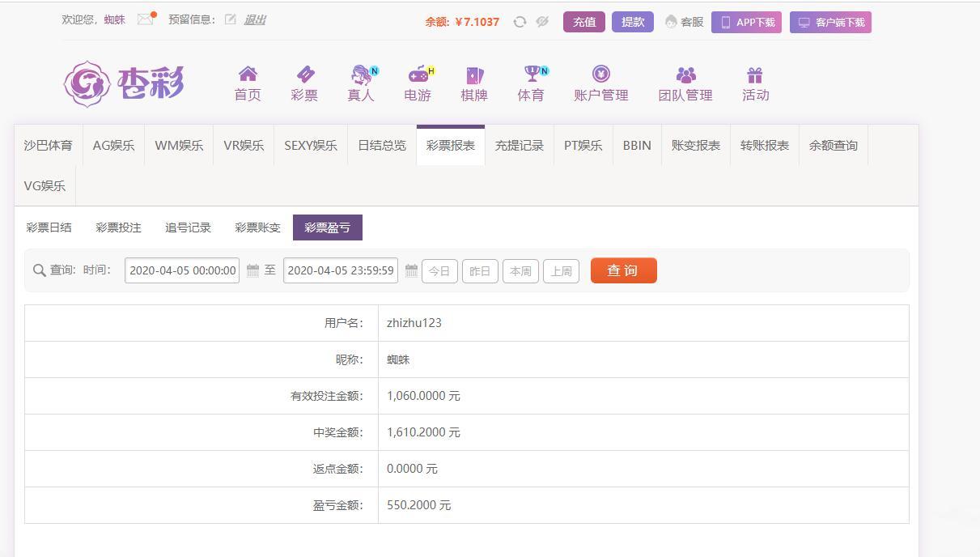Switch to SEXY娱乐 tab
The height and width of the screenshot is (557, 980).
tap(311, 145)
